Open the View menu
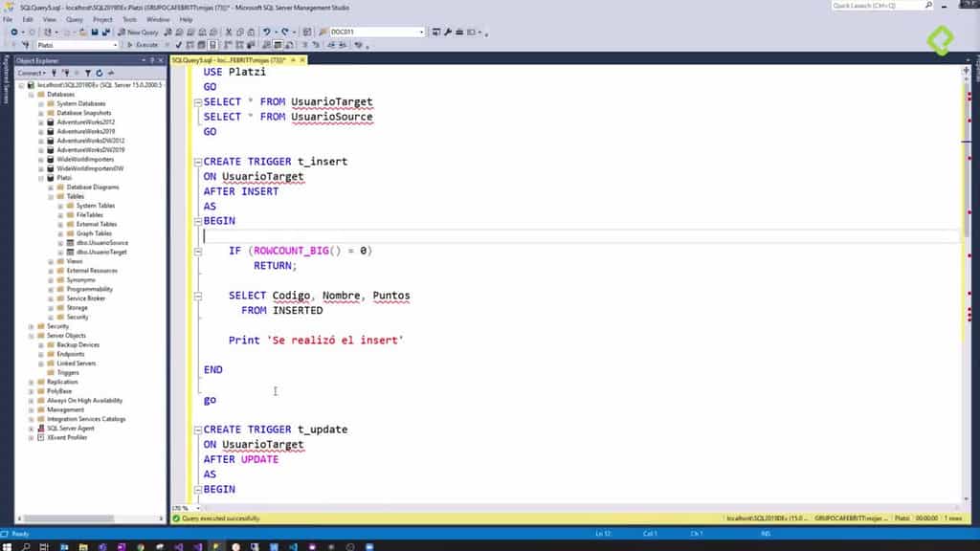Viewport: 980px width, 551px height. (50, 19)
